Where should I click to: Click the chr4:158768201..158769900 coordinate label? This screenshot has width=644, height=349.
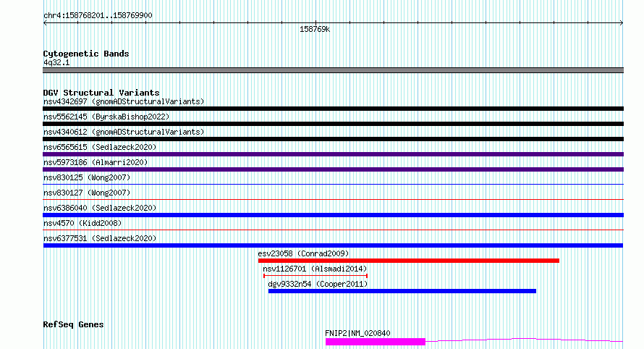98,16
